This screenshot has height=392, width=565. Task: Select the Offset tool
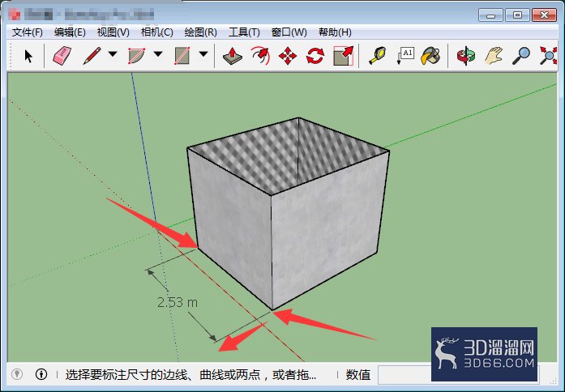click(x=260, y=56)
